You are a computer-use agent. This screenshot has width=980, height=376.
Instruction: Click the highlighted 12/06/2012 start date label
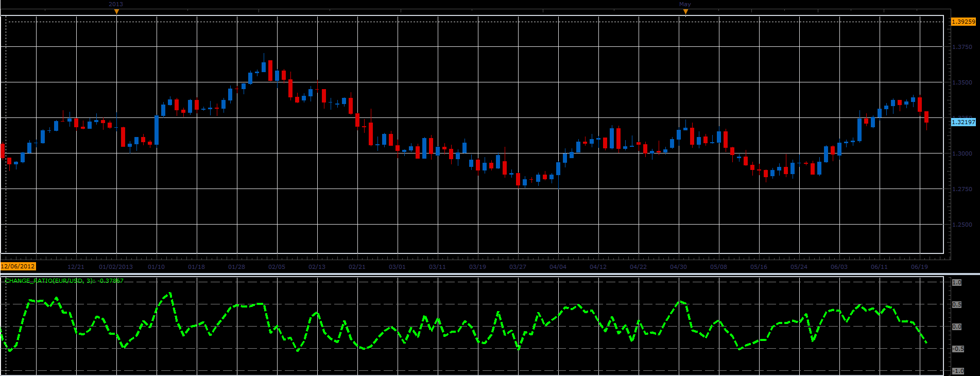point(18,266)
